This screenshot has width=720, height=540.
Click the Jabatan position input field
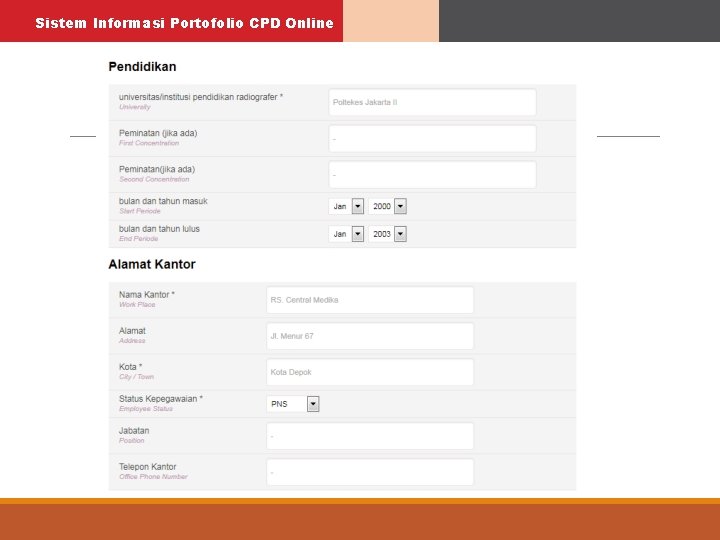tap(370, 436)
